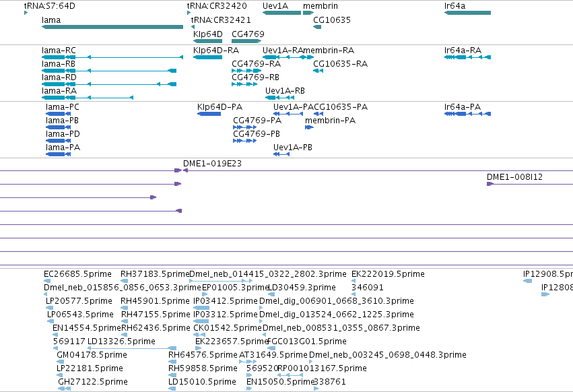Select the Uev1A gene bar in gene track

pos(281,13)
